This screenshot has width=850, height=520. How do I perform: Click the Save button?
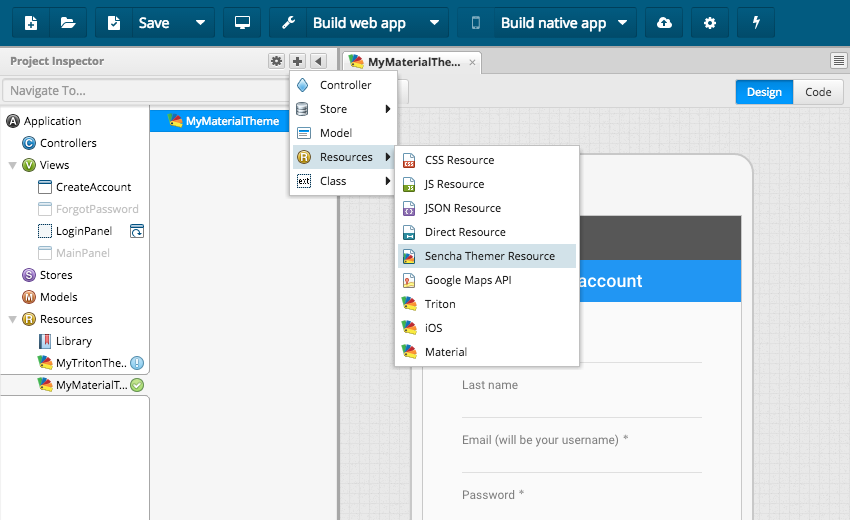click(140, 23)
